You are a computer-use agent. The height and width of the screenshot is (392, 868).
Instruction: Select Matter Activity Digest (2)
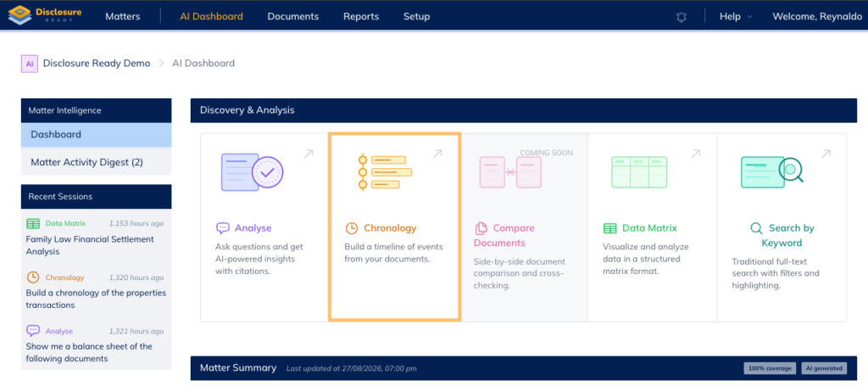click(x=97, y=162)
